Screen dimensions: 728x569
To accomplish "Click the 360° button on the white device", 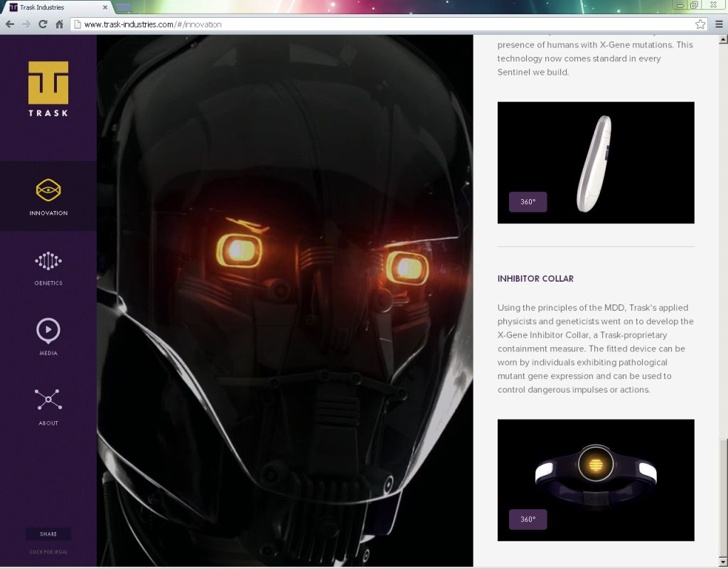I will (528, 202).
